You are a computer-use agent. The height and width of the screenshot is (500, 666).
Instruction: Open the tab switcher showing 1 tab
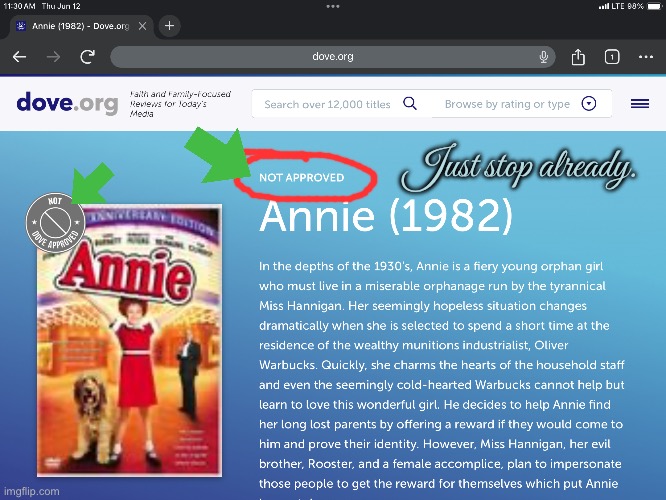(612, 56)
